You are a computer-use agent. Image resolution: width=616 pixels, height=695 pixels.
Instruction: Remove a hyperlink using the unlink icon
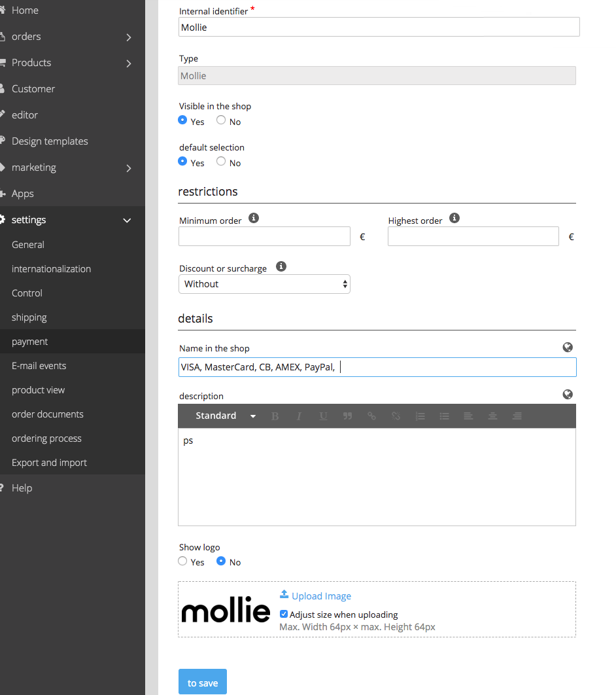click(x=396, y=416)
